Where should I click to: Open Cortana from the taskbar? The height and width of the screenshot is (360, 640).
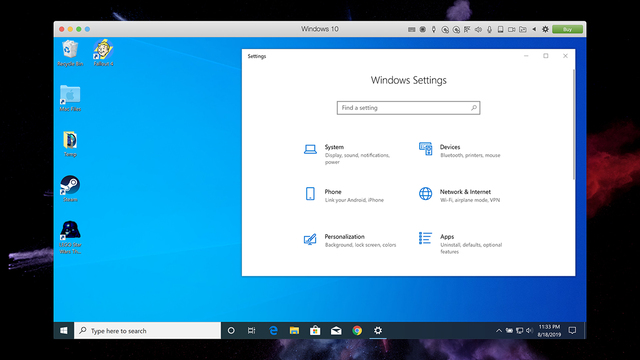231,331
